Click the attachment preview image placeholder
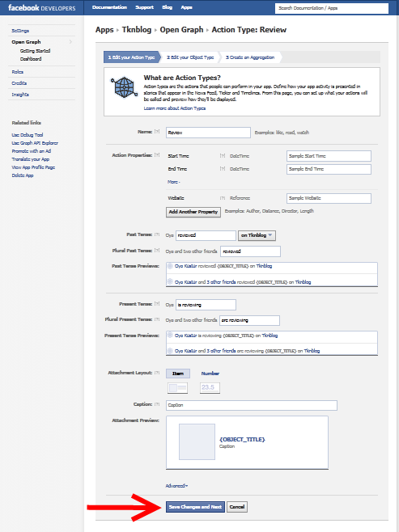The width and height of the screenshot is (399, 532). (197, 441)
